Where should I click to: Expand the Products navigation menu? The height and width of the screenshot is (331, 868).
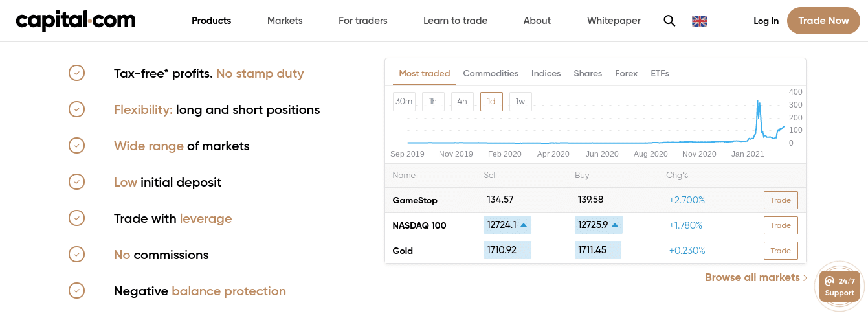[211, 21]
